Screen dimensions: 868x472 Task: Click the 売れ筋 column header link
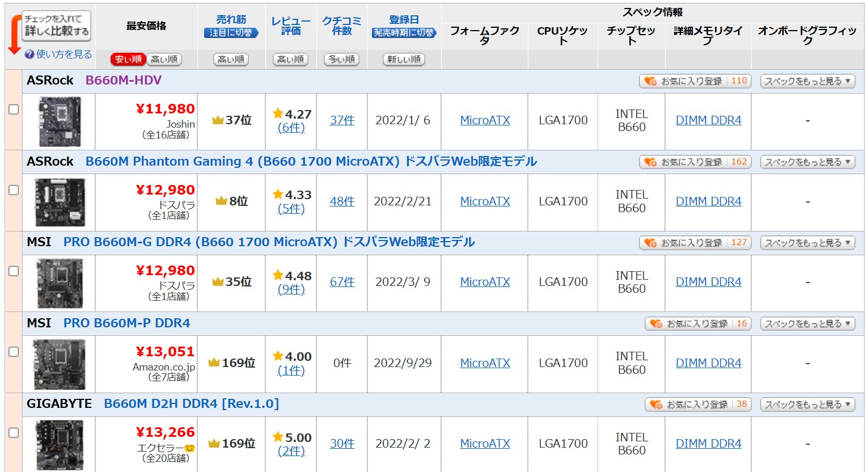(231, 20)
